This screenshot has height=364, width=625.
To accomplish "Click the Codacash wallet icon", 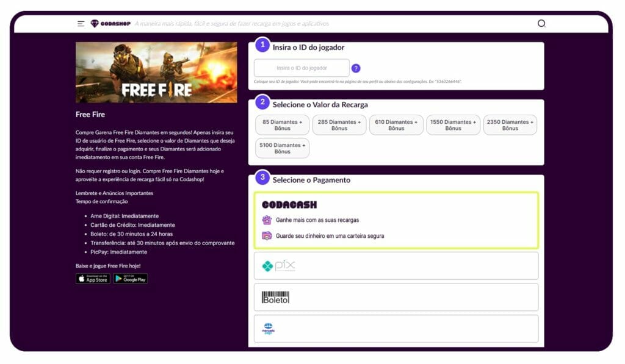I will (x=267, y=235).
